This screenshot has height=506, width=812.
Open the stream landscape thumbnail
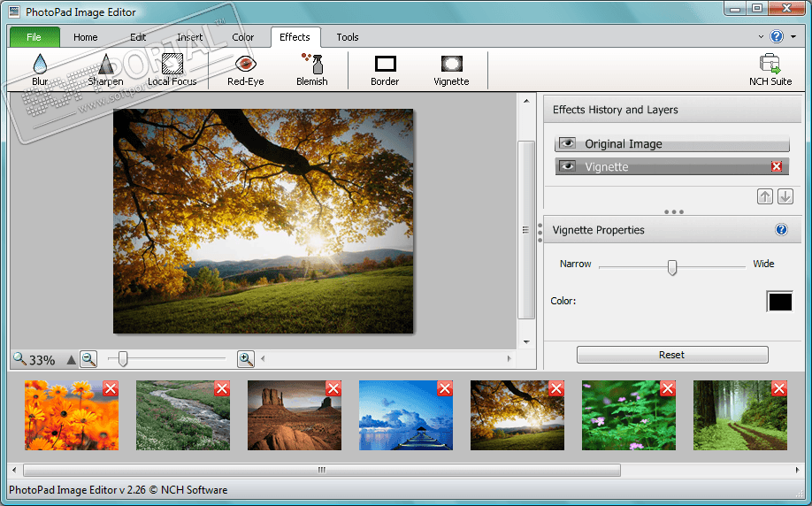pyautogui.click(x=183, y=416)
